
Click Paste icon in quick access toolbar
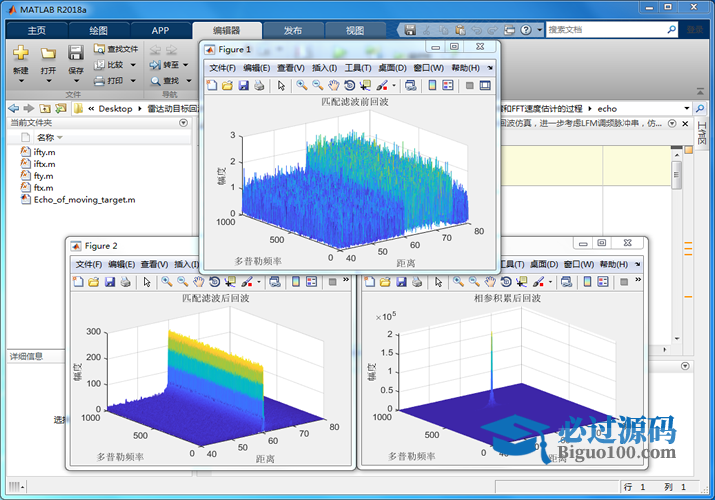point(461,30)
